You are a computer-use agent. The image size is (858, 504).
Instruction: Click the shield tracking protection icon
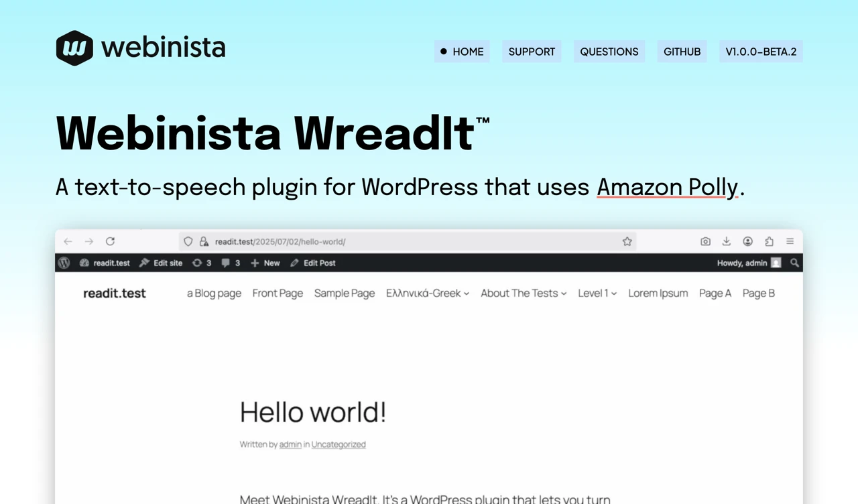188,241
